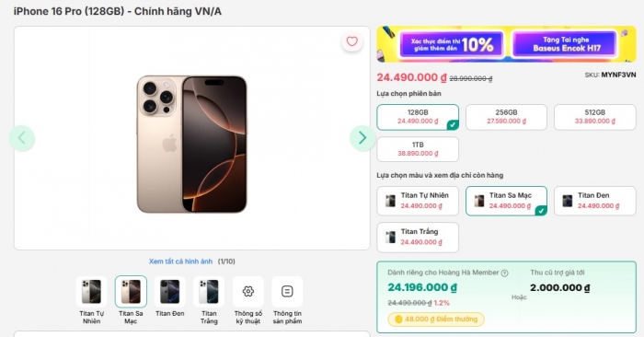Click the 10% discount verification banner

pyautogui.click(x=452, y=44)
